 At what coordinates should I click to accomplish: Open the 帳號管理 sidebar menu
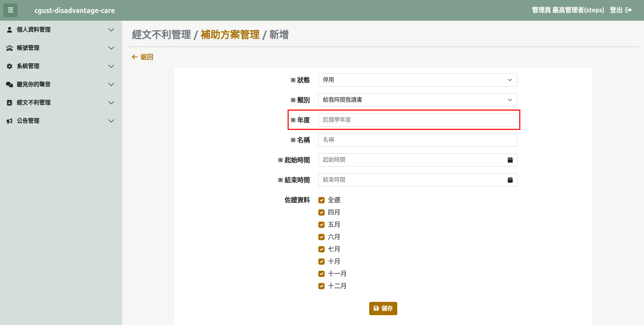pos(61,48)
